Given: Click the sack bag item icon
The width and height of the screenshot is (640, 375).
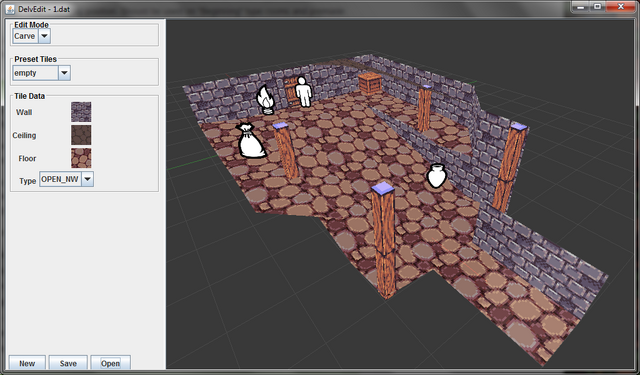Looking at the screenshot, I should coord(250,140).
